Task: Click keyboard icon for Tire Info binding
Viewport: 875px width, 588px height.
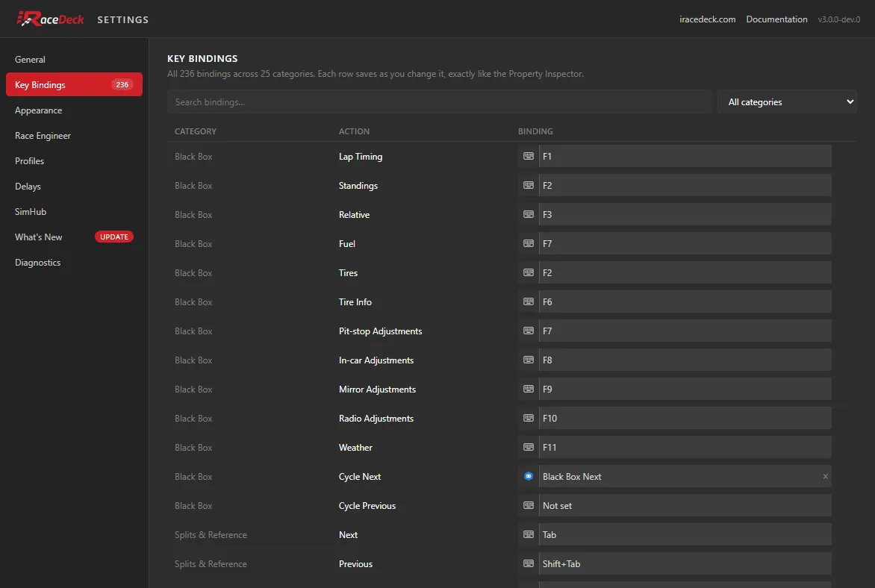Action: (x=528, y=301)
